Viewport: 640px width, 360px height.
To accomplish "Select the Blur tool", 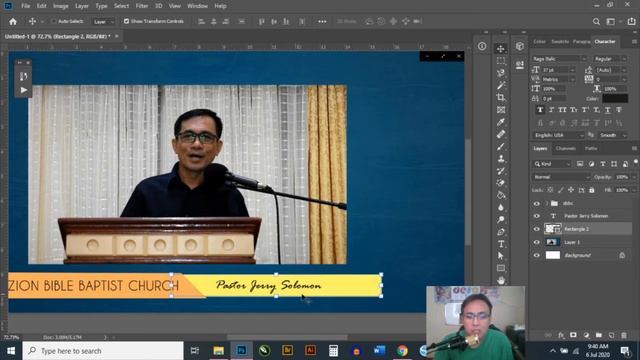I will point(501,207).
